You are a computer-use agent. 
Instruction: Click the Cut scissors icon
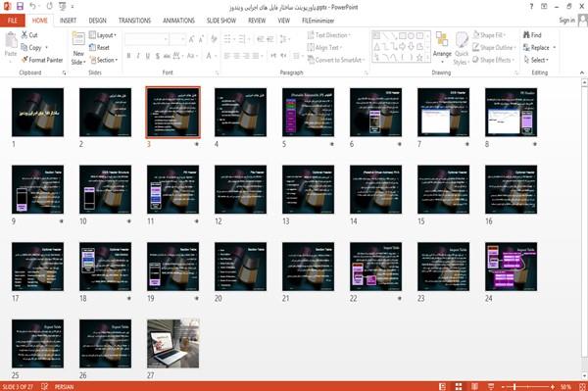point(24,35)
